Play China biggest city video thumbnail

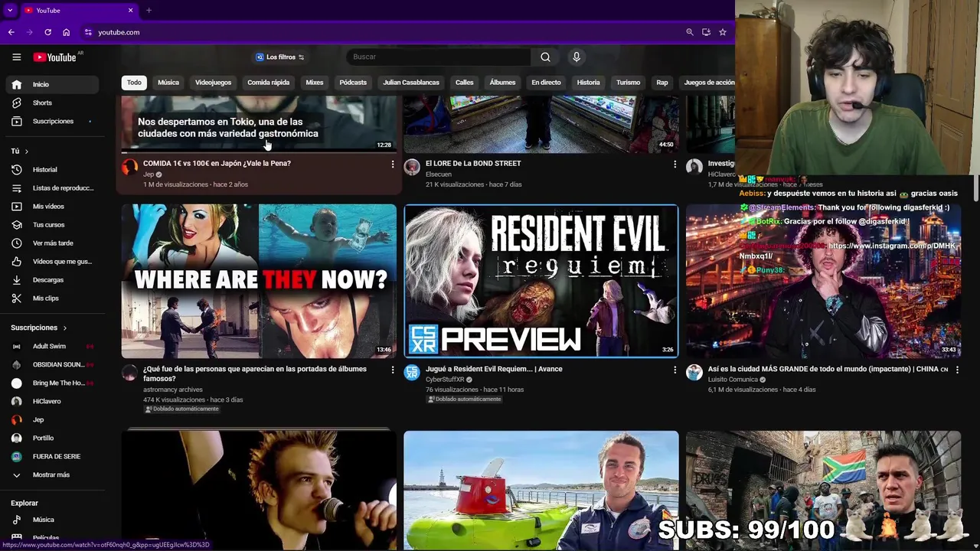pos(824,281)
